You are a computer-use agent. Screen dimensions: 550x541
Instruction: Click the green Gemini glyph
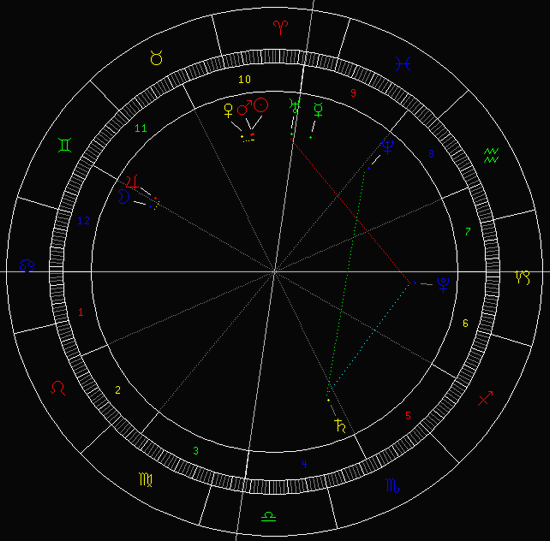tap(65, 145)
